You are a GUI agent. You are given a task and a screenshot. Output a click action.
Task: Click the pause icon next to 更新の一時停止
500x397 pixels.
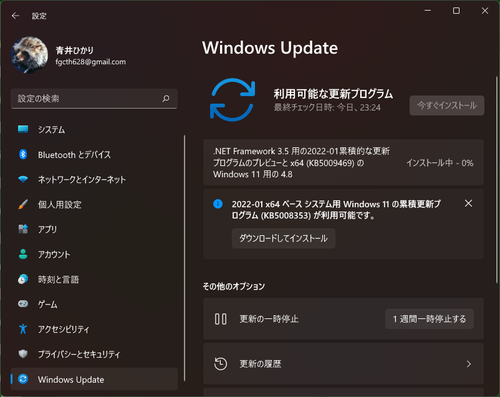220,319
